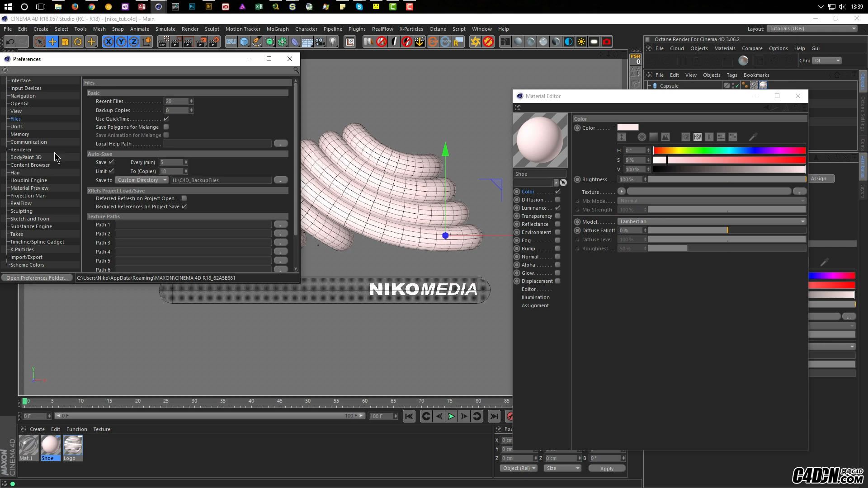868x488 pixels.
Task: Enable Save Polygons for Melange
Action: click(x=166, y=127)
